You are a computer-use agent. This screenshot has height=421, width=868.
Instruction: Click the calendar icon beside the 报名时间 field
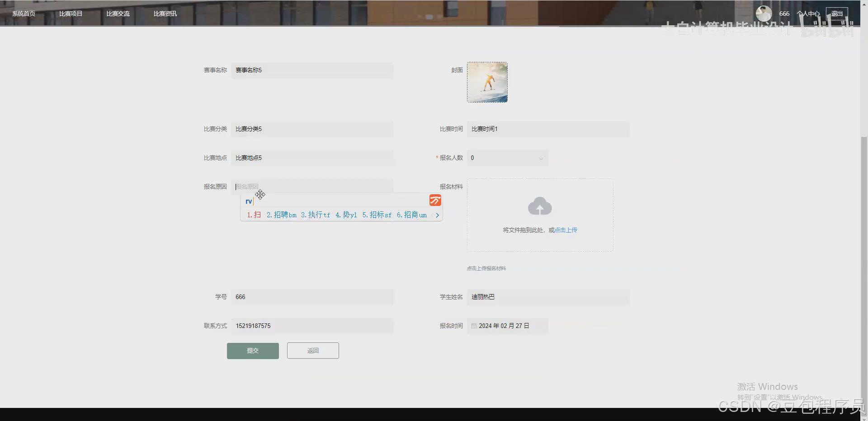[x=474, y=326]
